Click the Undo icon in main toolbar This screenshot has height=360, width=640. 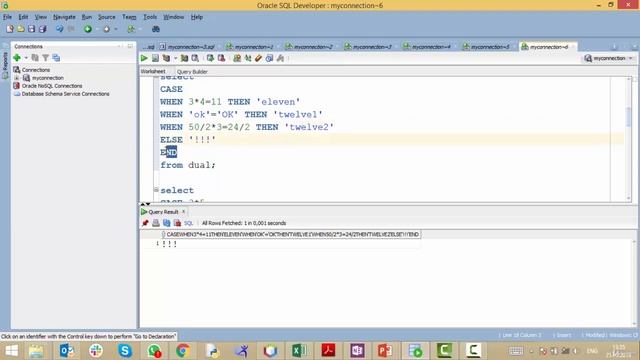[x=60, y=29]
